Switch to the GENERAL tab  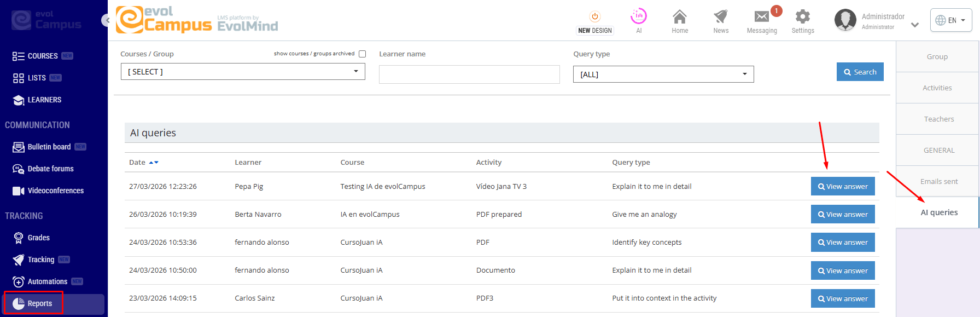click(938, 150)
